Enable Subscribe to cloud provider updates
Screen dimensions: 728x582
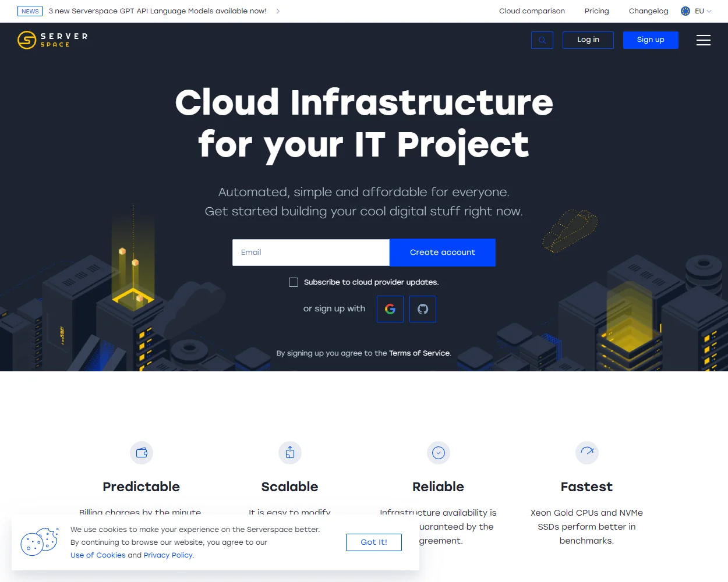[294, 282]
